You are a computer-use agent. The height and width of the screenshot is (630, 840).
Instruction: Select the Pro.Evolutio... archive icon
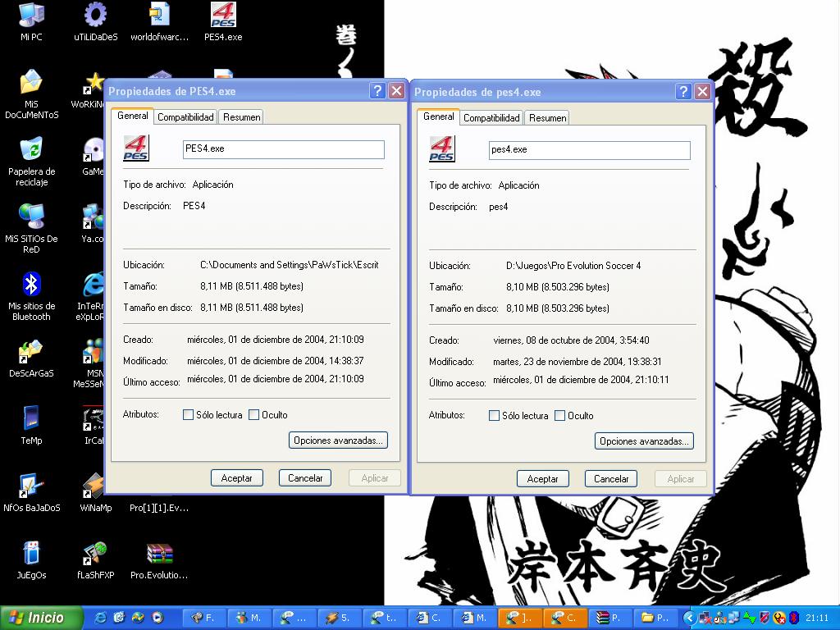[x=159, y=559]
